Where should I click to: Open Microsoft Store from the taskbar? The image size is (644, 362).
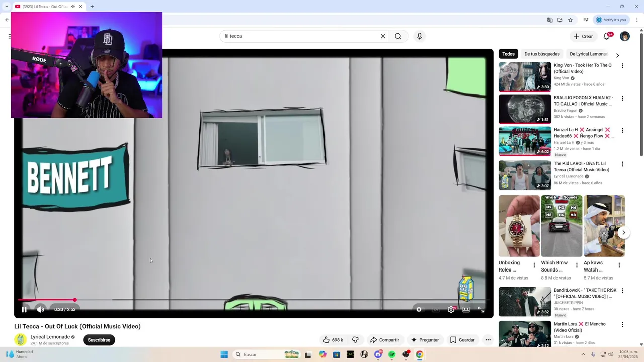[336, 355]
